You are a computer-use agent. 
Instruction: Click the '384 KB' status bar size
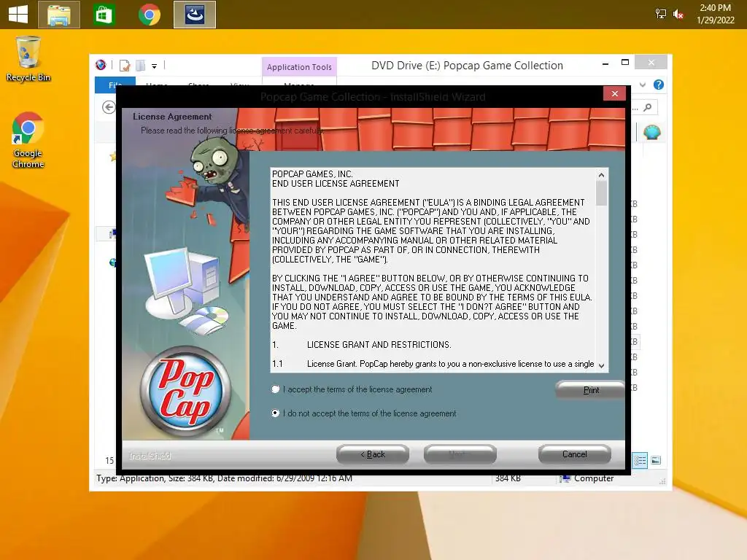(x=508, y=478)
